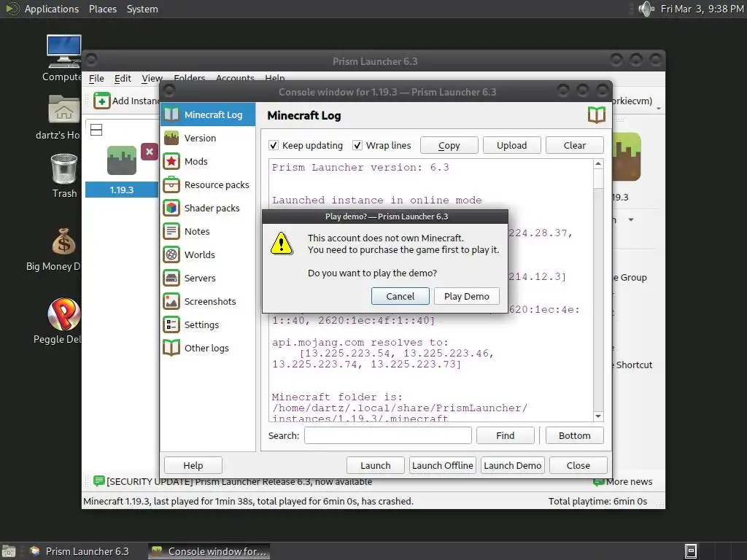Toggle the Keep updating checkbox

click(x=274, y=145)
